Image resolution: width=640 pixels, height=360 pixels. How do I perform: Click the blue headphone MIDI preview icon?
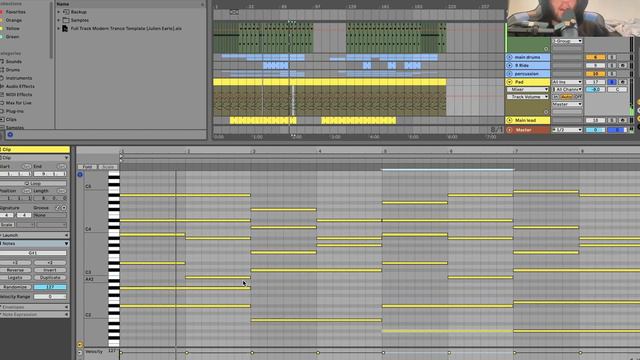pos(80,174)
